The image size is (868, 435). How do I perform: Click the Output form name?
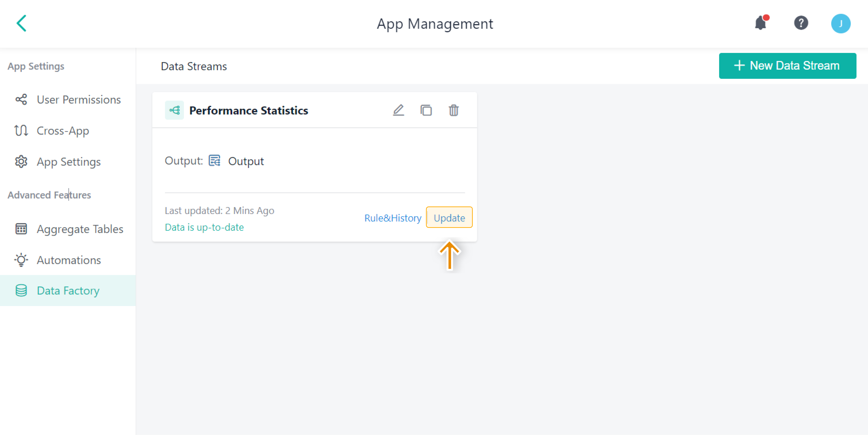point(246,161)
